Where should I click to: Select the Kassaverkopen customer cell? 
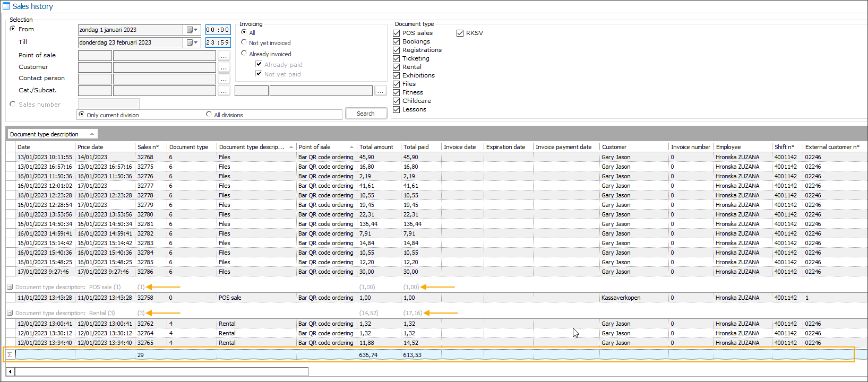634,298
